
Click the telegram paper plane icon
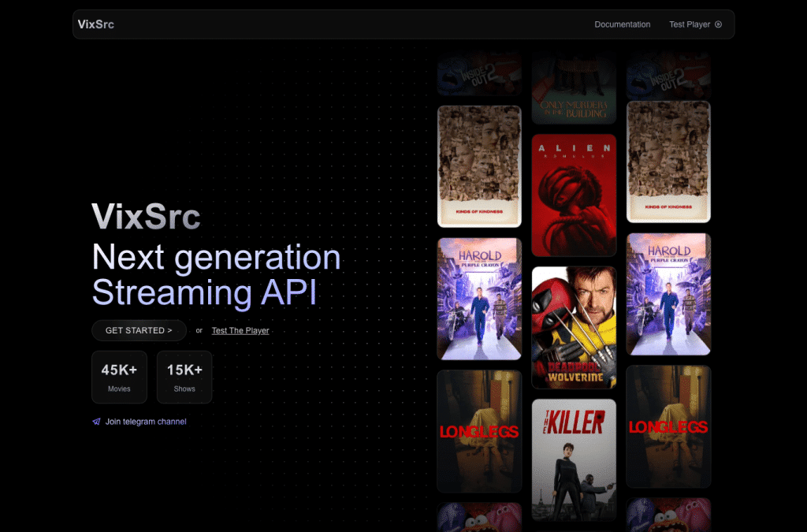click(96, 422)
